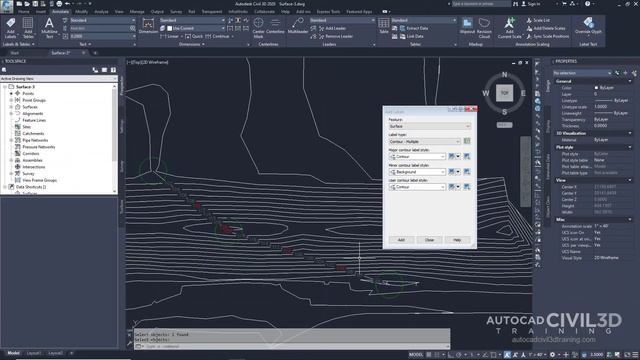Click the Undo arrow in quick access toolbar
This screenshot has height=360, width=640.
[x=68, y=4]
